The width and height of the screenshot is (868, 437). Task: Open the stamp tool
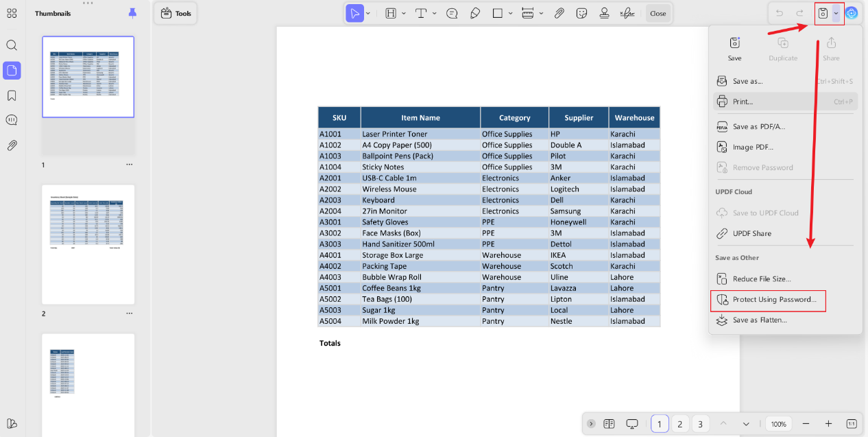pyautogui.click(x=604, y=13)
